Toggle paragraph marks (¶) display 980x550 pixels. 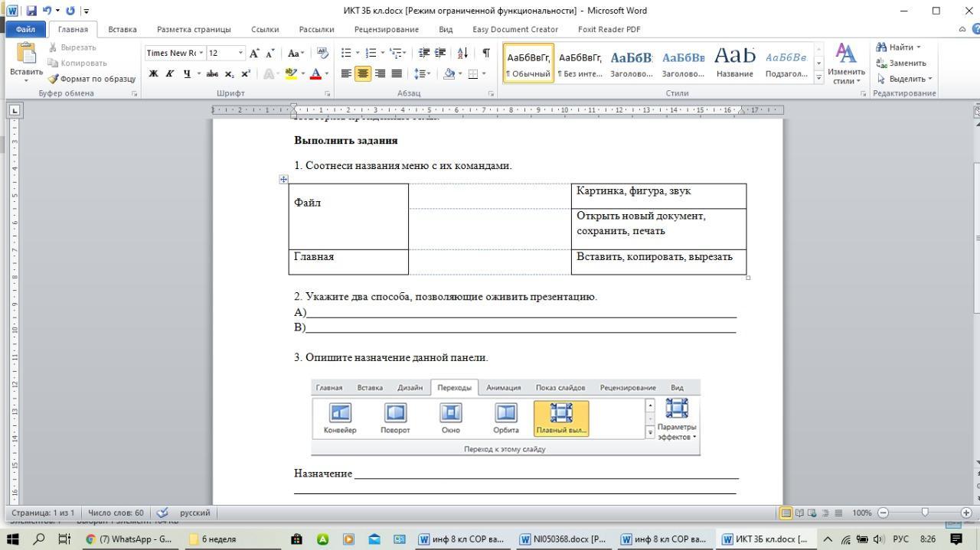click(486, 53)
